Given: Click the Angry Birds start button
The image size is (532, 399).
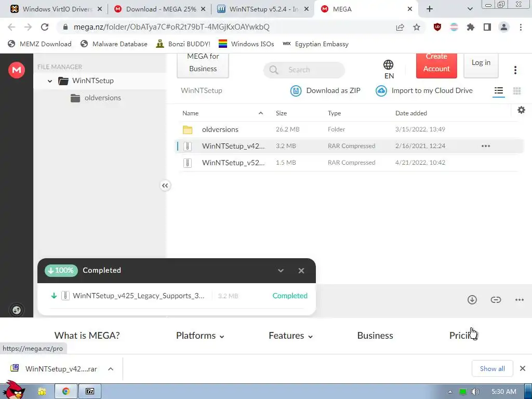Looking at the screenshot, I should [x=14, y=390].
